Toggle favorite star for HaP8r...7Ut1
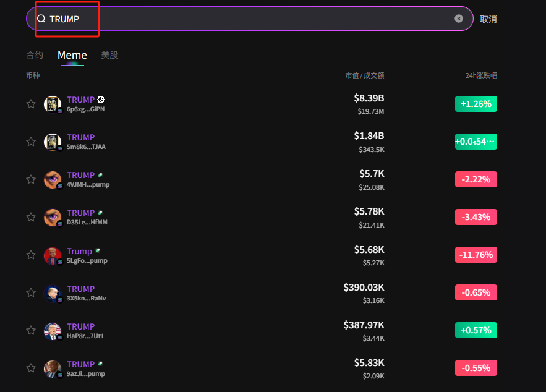The height and width of the screenshot is (392, 546). click(31, 330)
